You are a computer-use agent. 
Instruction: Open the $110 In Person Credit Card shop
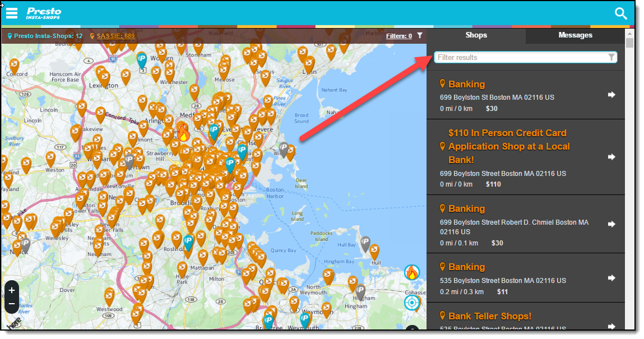pos(509,146)
